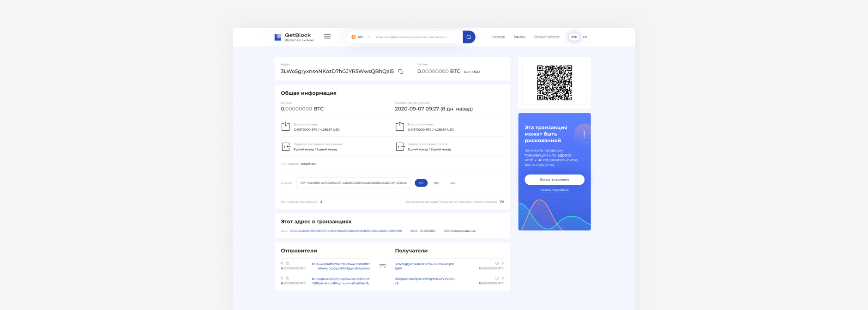Click the shuffle arrows between senders and recipients

(382, 266)
